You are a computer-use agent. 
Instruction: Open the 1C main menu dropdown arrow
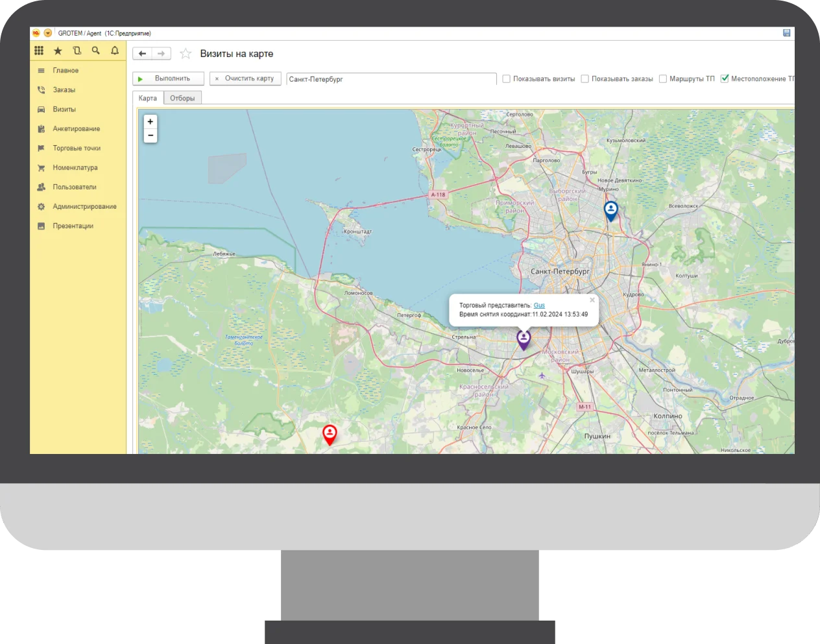[48, 33]
